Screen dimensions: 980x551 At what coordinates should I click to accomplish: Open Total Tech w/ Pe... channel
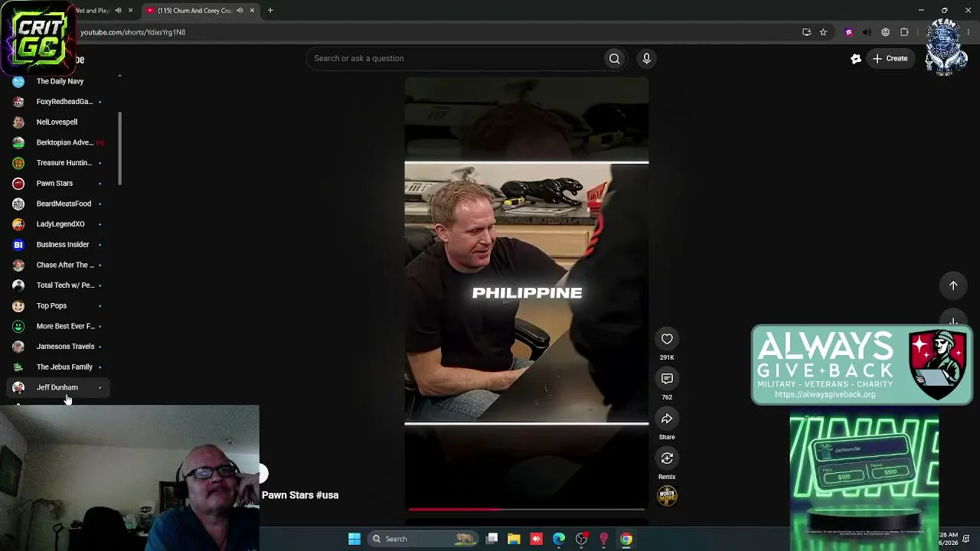pyautogui.click(x=60, y=285)
